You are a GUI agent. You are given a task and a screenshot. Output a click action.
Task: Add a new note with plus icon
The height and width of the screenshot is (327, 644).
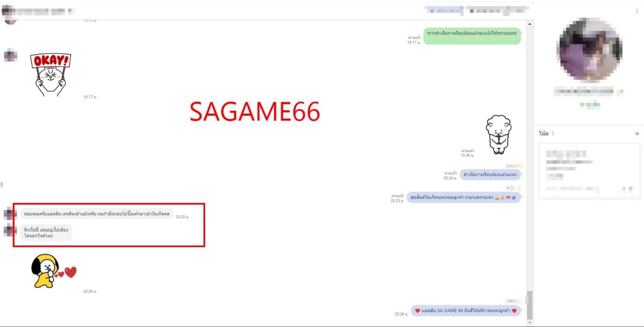[x=637, y=134]
